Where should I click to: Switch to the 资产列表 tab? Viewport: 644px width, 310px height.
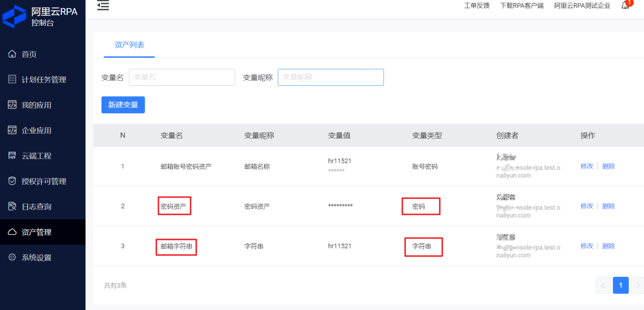point(129,45)
